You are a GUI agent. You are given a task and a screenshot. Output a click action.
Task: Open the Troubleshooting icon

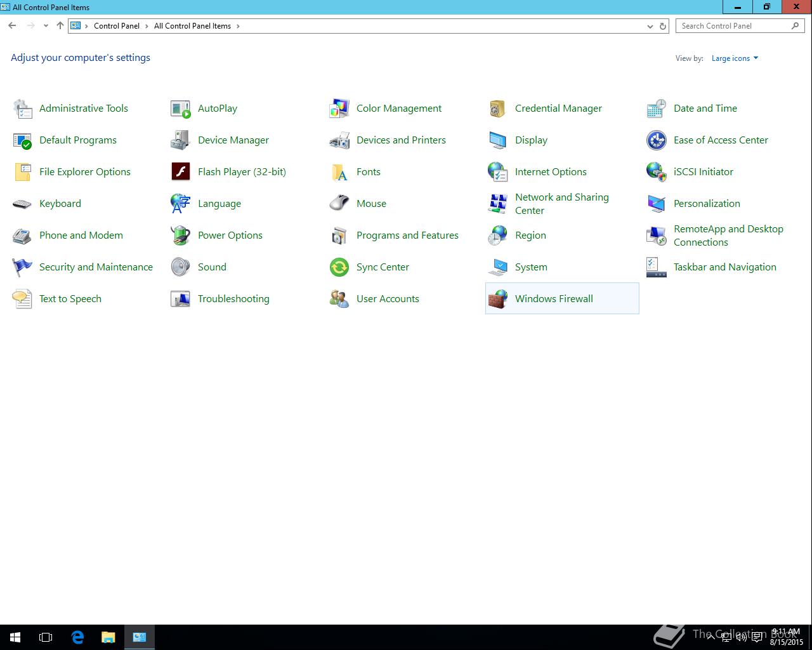coord(181,299)
